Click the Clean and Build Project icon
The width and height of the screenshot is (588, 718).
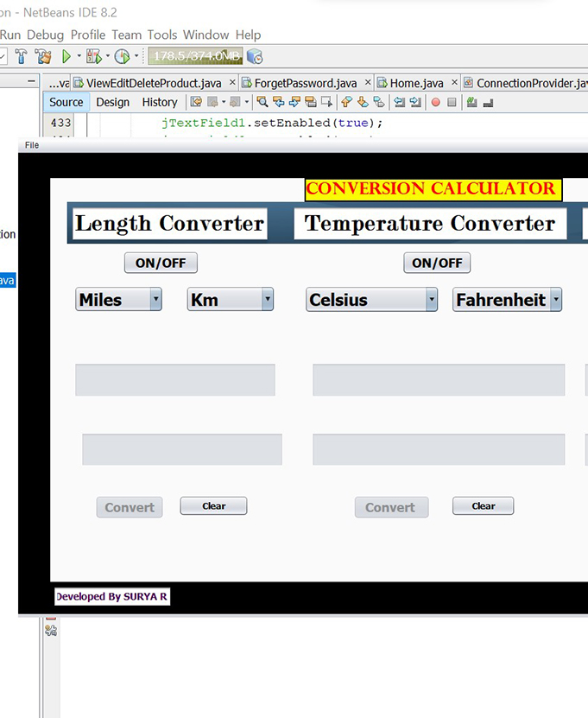click(x=44, y=56)
